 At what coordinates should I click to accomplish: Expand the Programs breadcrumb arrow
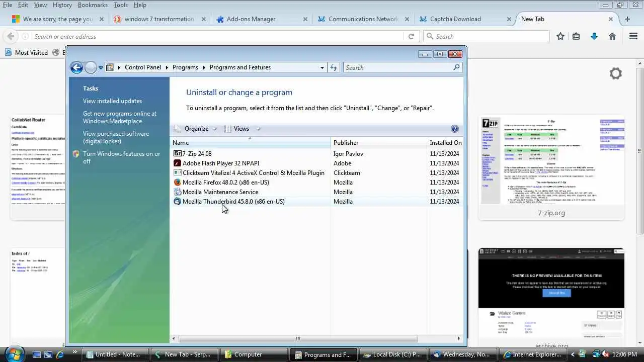204,67
